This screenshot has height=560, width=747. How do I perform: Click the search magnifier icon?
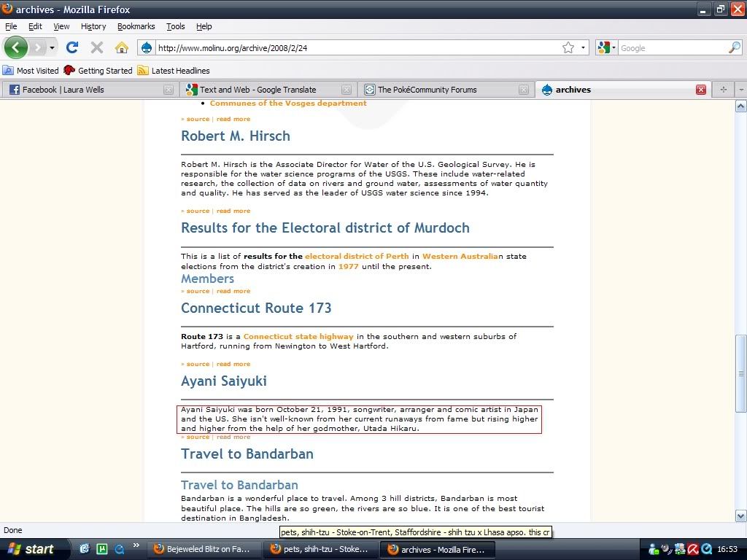click(x=734, y=47)
